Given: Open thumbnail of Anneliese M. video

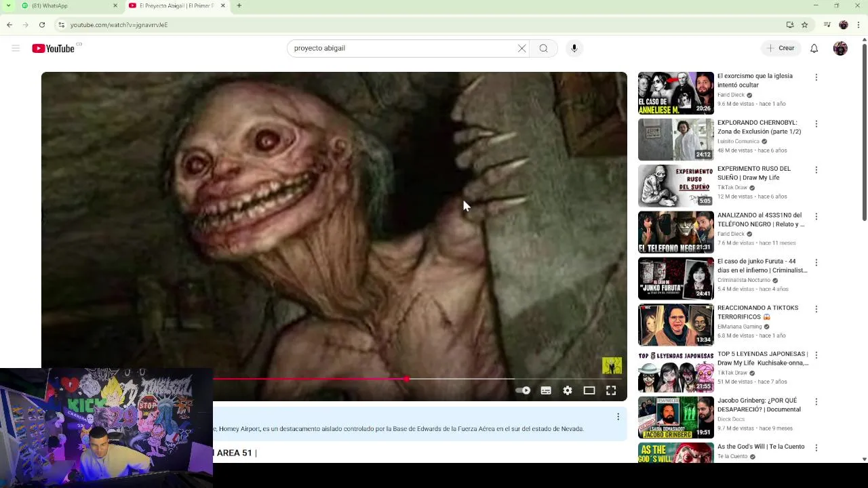Looking at the screenshot, I should [676, 93].
